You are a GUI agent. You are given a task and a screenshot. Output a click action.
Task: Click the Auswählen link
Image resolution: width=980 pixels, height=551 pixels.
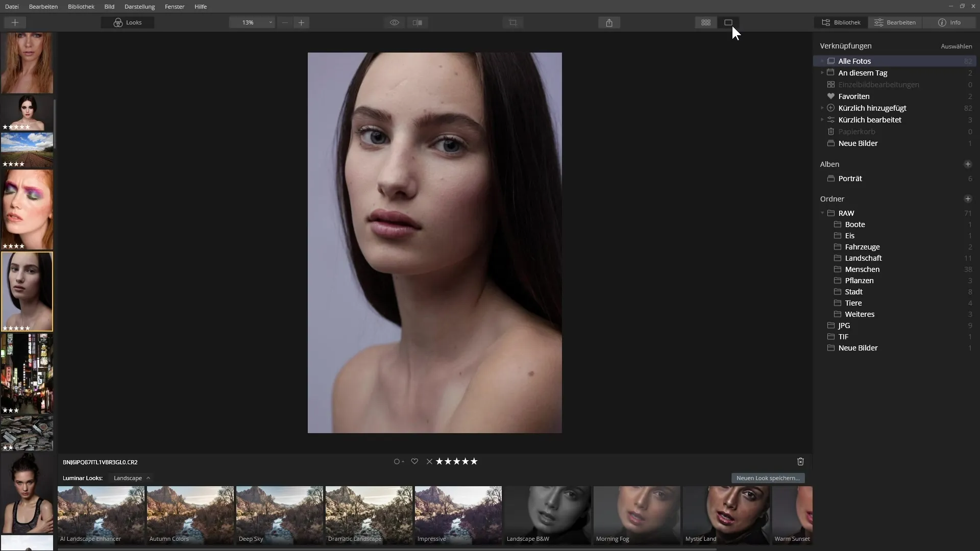pos(956,46)
